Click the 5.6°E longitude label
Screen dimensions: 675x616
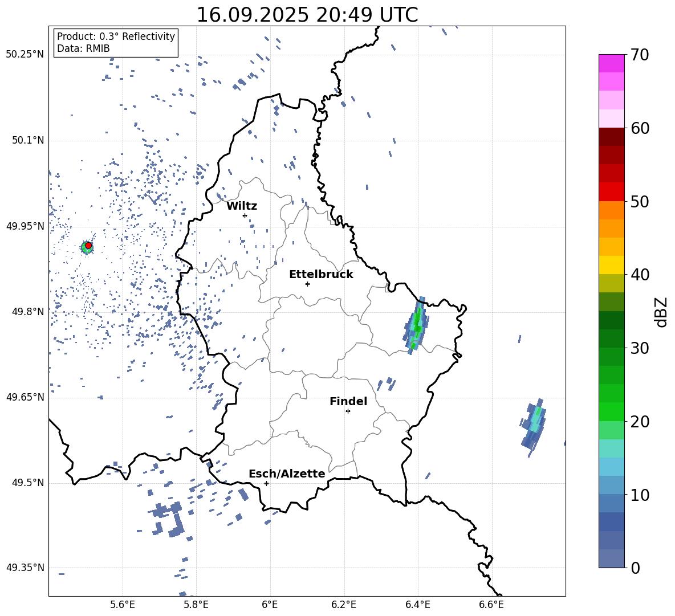(123, 605)
